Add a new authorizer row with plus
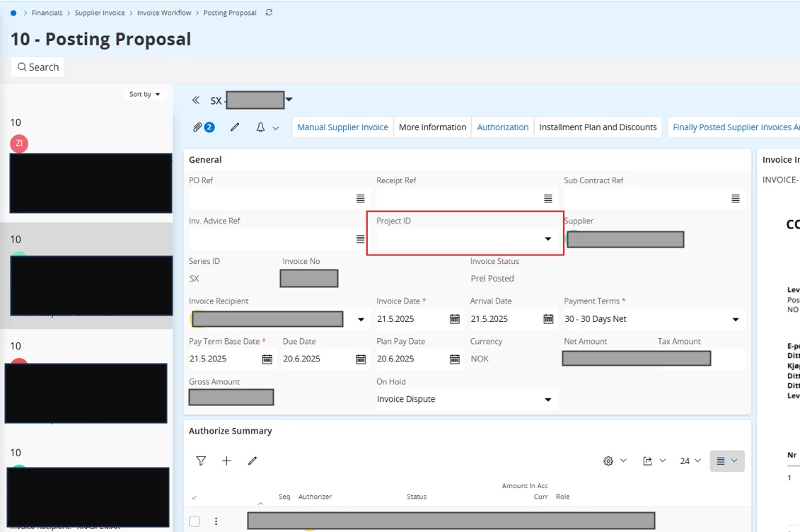The height and width of the screenshot is (532, 800). coord(226,461)
